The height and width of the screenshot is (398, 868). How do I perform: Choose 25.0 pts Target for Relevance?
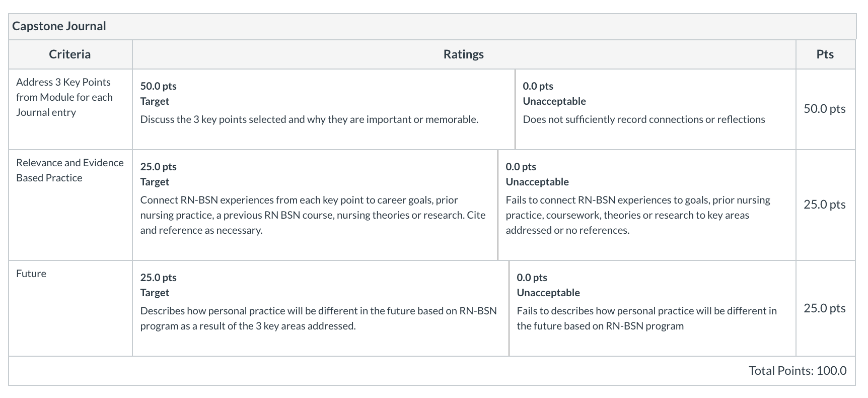tap(315, 205)
